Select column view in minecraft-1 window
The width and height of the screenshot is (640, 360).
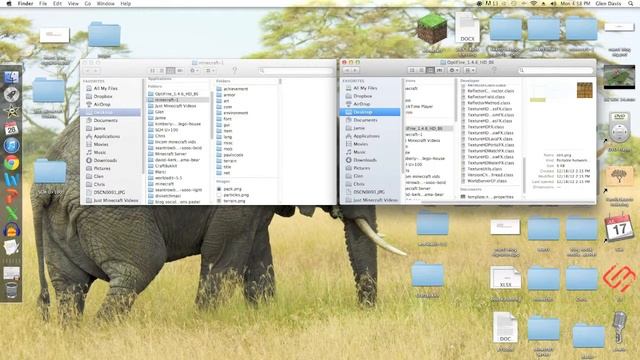click(171, 71)
